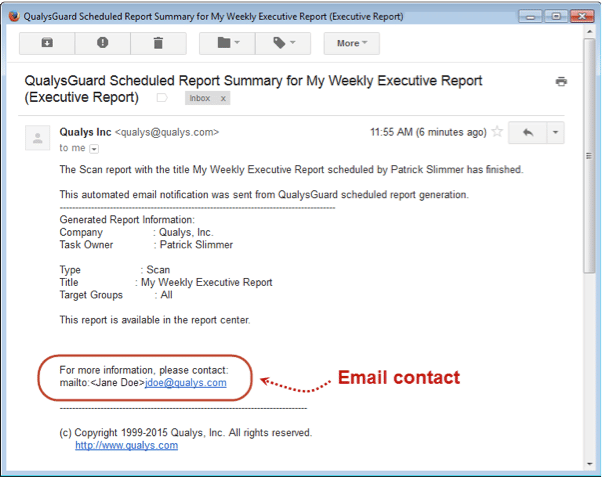Click the email subject heading text

253,89
